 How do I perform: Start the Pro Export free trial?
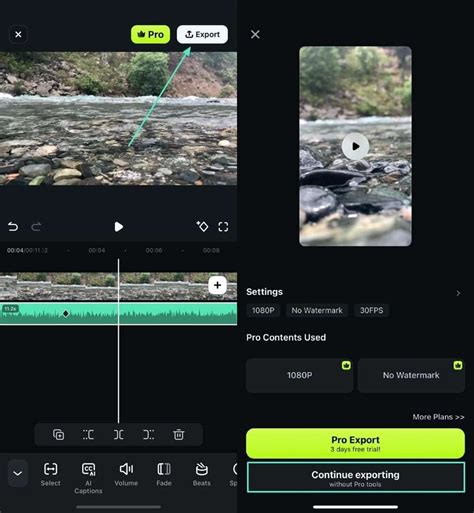coord(355,443)
